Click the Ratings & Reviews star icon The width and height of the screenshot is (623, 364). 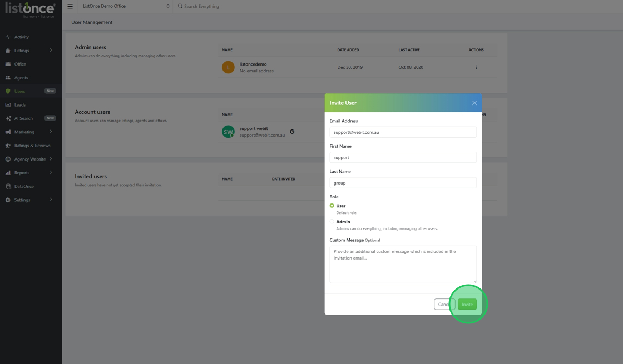pyautogui.click(x=8, y=146)
